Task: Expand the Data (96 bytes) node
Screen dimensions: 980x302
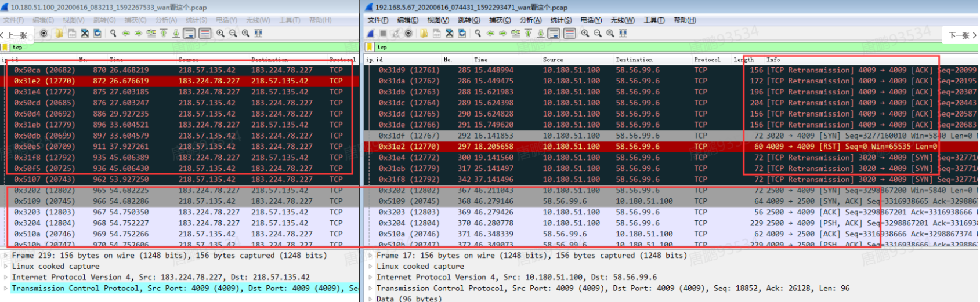Action: tap(371, 299)
